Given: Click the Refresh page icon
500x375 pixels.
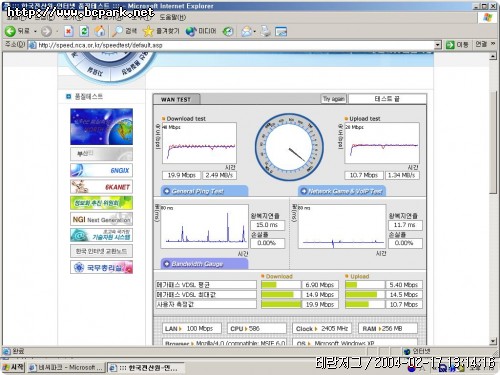Looking at the screenshot, I should tap(84, 31).
